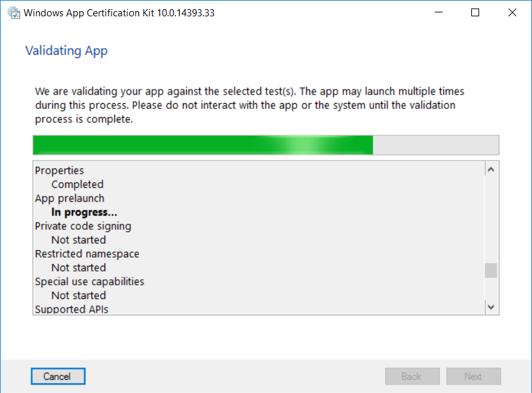Select the 'Special use capabilities' test entry
This screenshot has height=393, width=532.
[89, 281]
